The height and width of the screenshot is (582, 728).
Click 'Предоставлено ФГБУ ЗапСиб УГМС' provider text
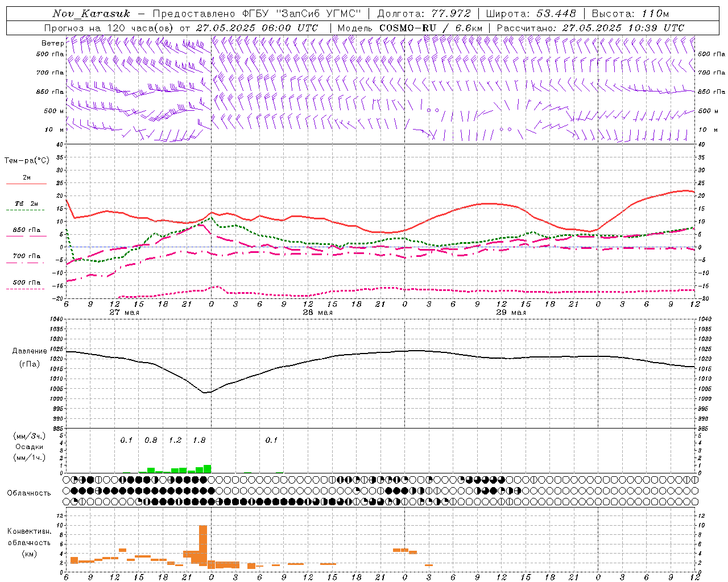tap(257, 14)
